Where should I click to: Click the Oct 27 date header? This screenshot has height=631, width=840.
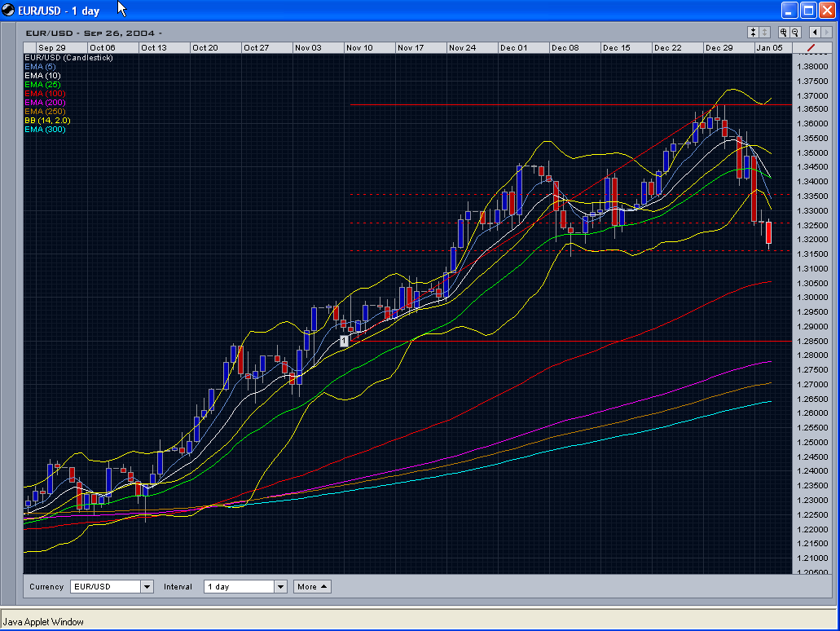click(256, 48)
